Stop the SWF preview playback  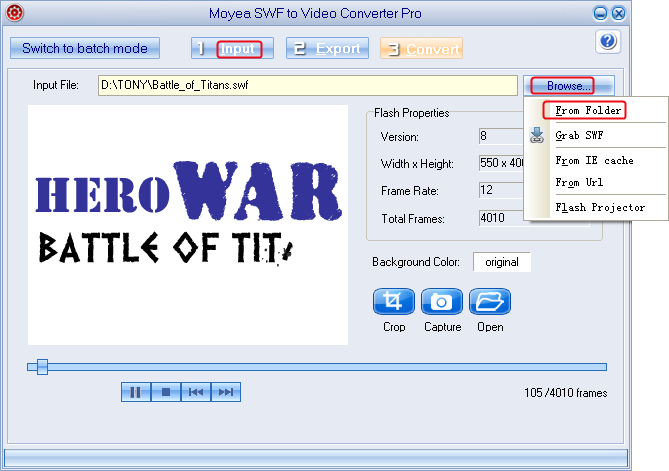pos(166,392)
